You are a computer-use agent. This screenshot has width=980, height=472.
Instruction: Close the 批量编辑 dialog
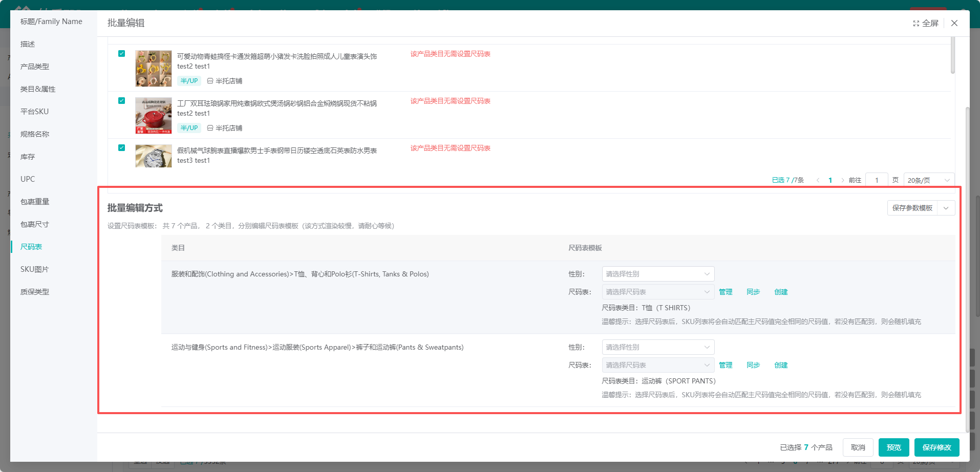click(x=954, y=23)
